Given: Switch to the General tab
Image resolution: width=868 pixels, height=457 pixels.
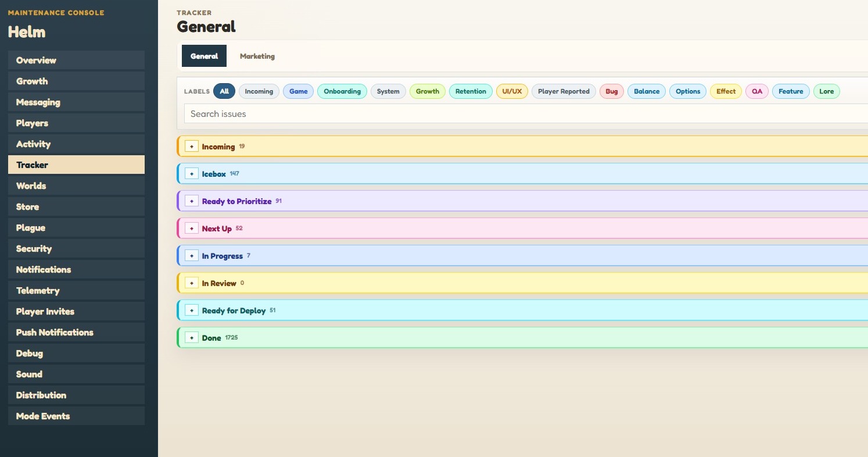Looking at the screenshot, I should pos(204,56).
